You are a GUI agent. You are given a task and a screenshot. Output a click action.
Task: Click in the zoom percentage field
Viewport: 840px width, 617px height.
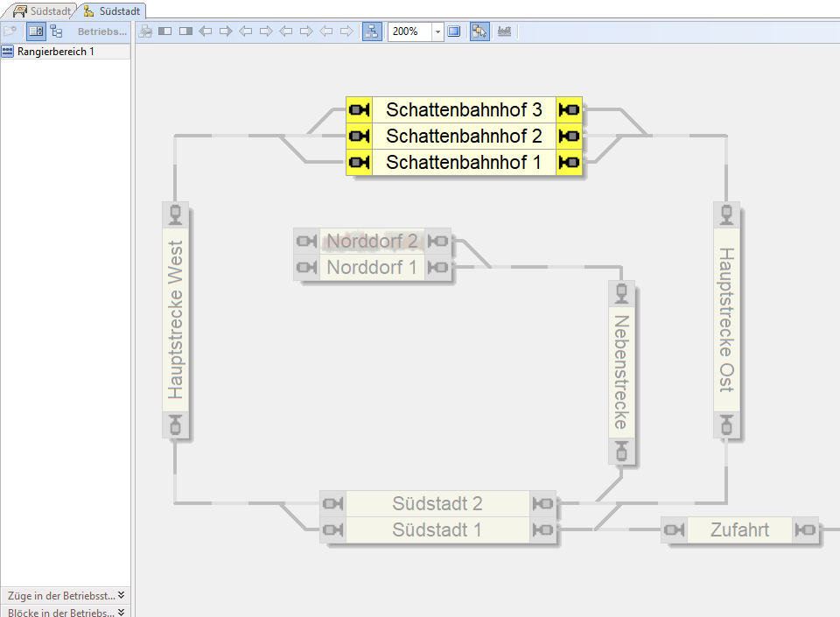(x=409, y=32)
